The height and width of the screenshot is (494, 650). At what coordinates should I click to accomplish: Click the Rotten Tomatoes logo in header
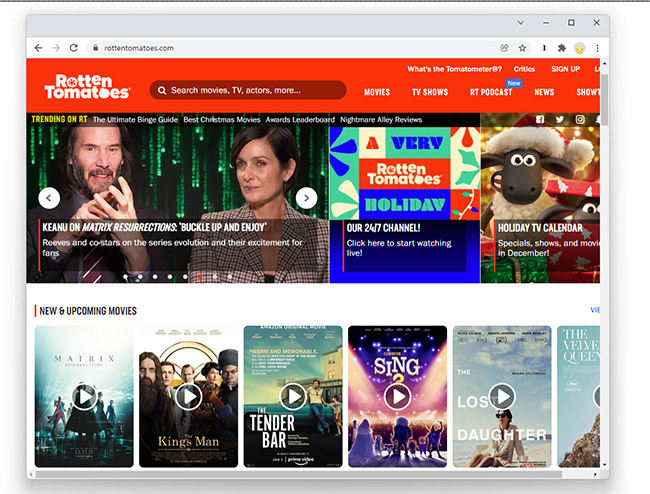(87, 87)
